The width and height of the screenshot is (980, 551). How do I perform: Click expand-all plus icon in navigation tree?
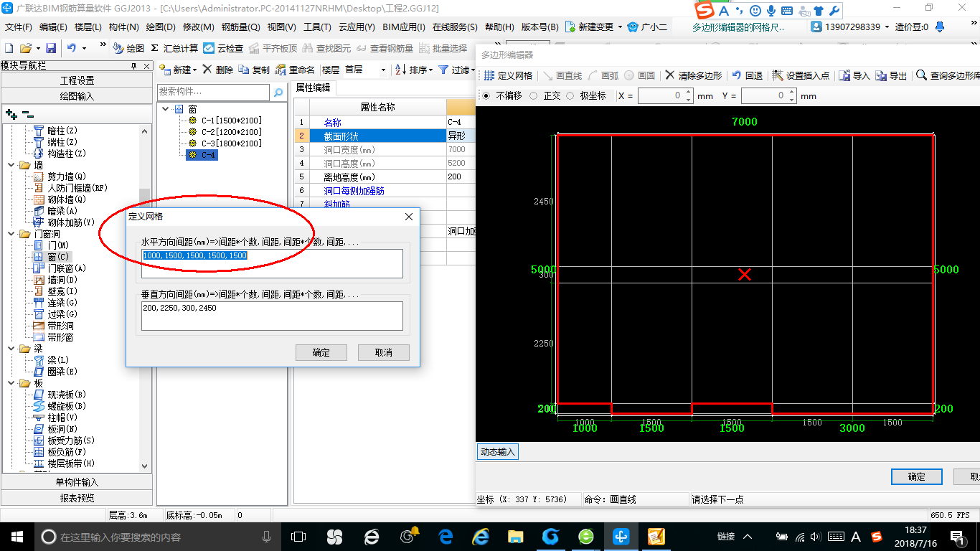(x=11, y=113)
